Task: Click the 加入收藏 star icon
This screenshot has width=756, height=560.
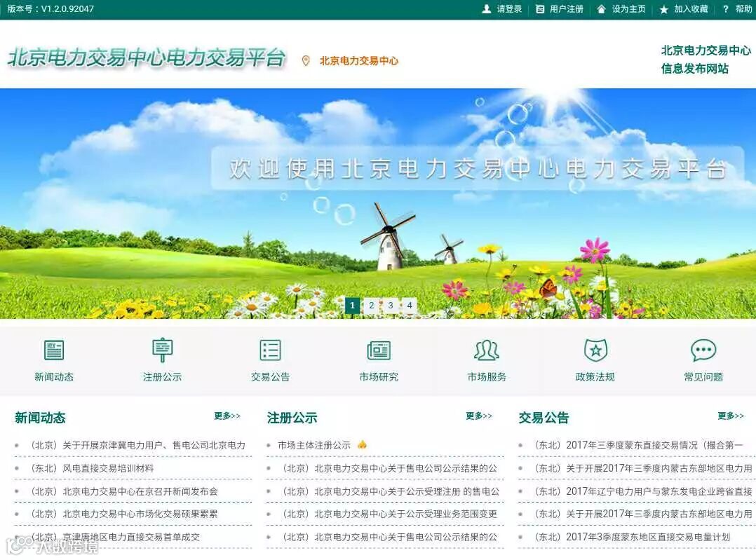Action: click(x=664, y=9)
